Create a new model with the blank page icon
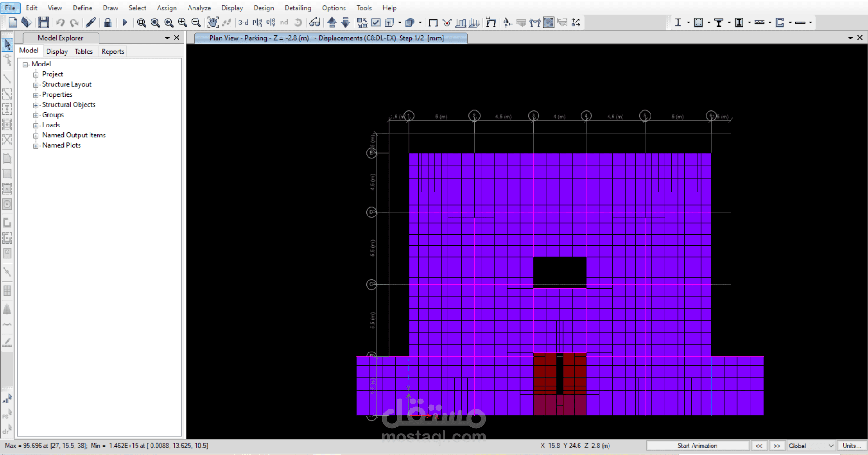The width and height of the screenshot is (868, 455). pyautogui.click(x=13, y=22)
